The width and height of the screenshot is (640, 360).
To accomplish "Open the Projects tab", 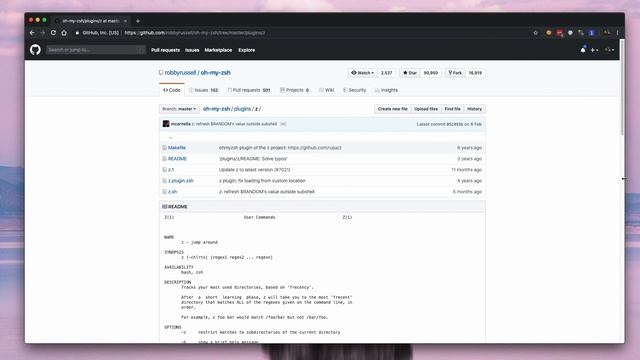I will tap(295, 90).
